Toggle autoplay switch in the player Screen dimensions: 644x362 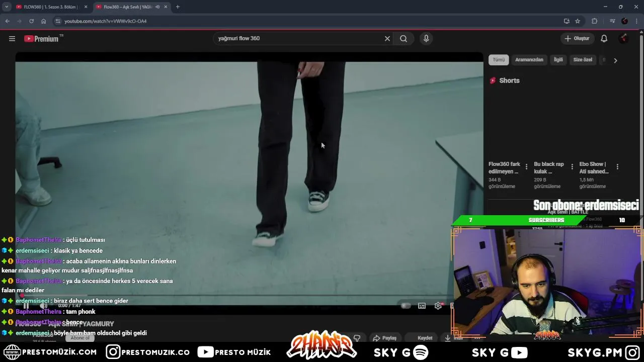[406, 306]
